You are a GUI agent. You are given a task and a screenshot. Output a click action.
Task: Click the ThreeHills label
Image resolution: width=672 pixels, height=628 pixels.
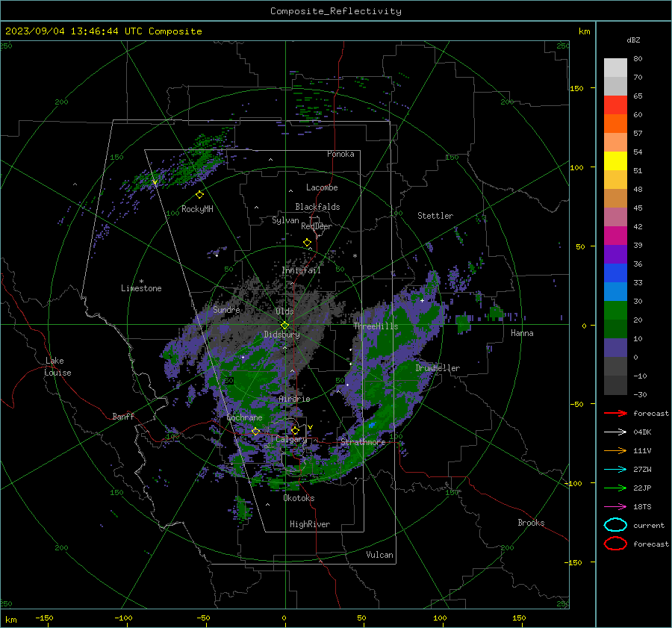[x=376, y=326]
